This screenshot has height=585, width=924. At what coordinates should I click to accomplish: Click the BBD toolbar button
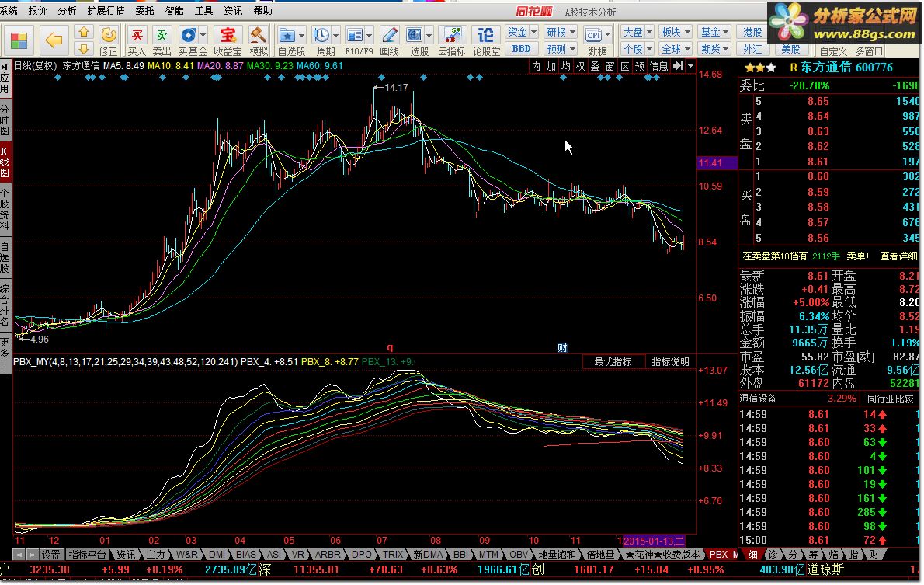[x=522, y=49]
